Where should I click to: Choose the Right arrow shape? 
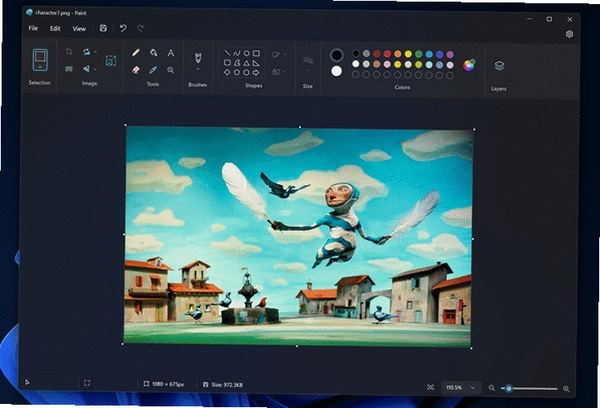pyautogui.click(x=256, y=72)
